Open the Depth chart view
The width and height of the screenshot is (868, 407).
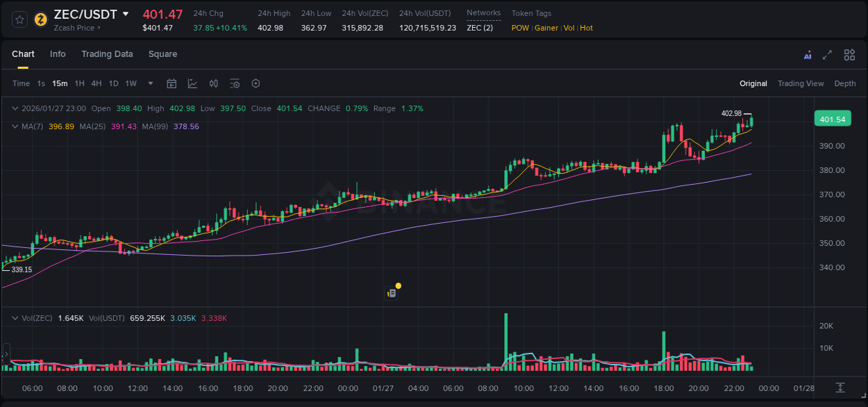click(844, 83)
